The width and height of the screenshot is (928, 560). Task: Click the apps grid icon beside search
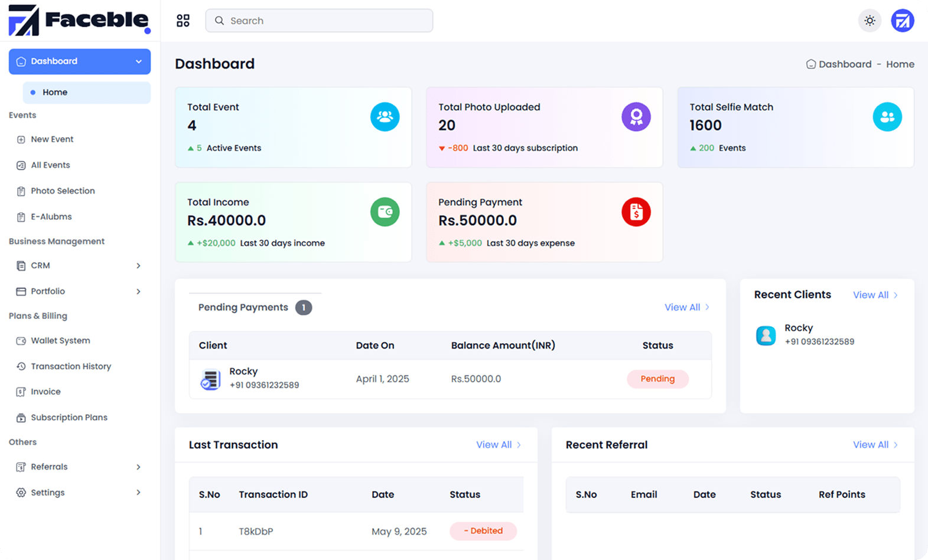(183, 21)
